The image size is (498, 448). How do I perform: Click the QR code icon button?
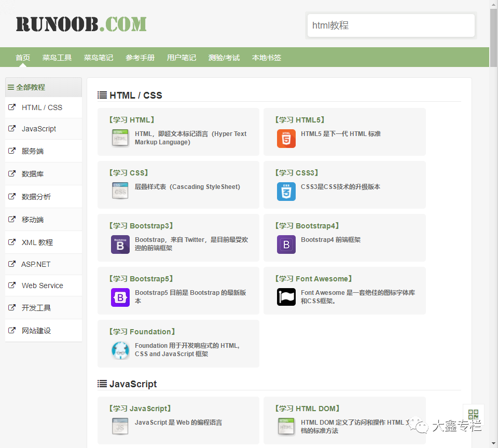pyautogui.click(x=473, y=414)
